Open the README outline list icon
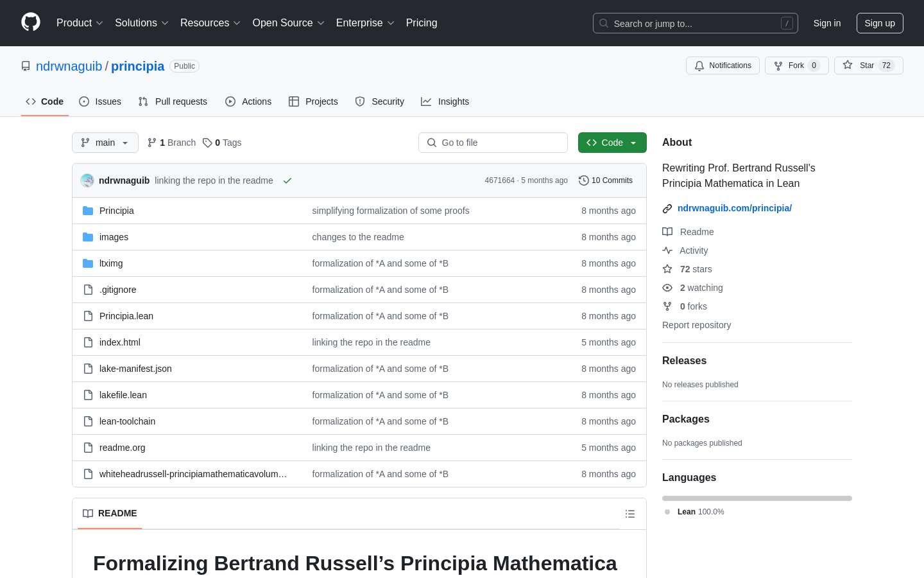This screenshot has width=924, height=578. click(630, 514)
